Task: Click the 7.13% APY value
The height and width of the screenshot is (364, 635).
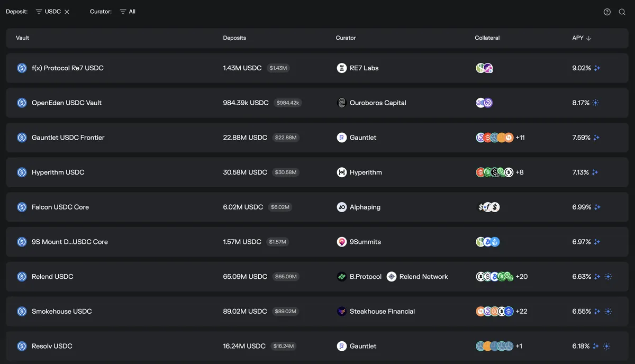Action: click(x=580, y=172)
